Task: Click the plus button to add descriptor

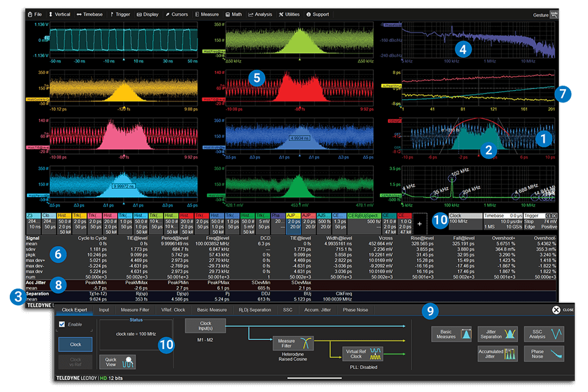Action: [x=419, y=223]
